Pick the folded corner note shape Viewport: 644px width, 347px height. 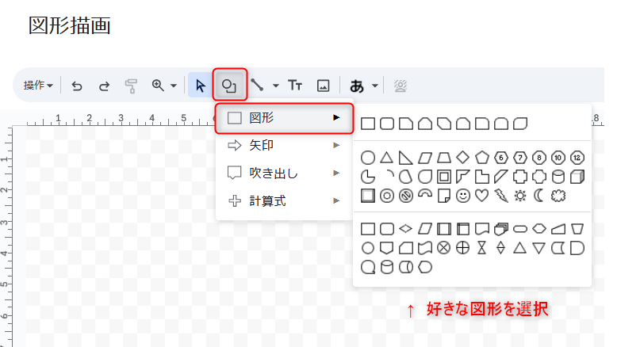tap(443, 196)
